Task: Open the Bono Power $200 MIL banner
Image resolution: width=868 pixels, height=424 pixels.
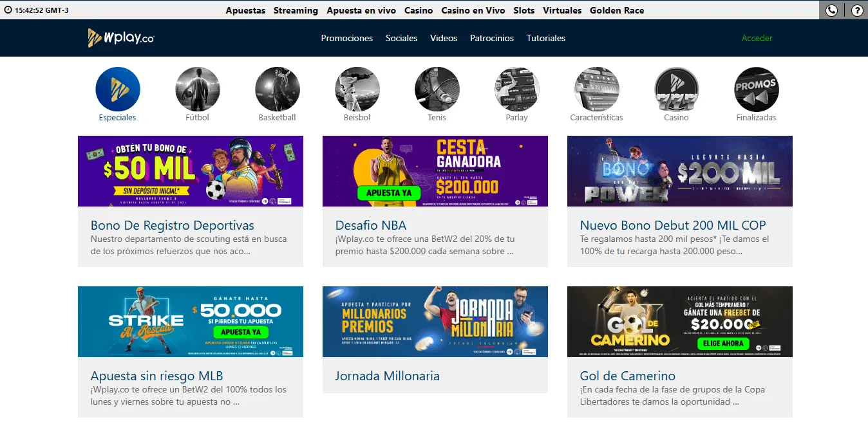Action: [x=680, y=171]
